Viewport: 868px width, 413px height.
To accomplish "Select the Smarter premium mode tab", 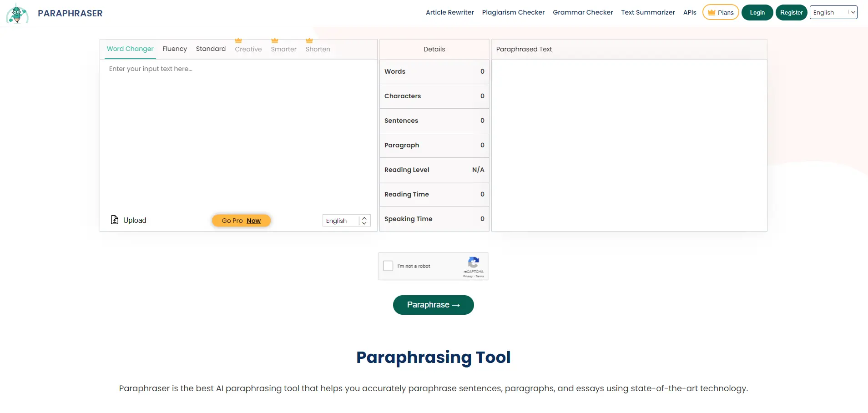I will coord(284,49).
